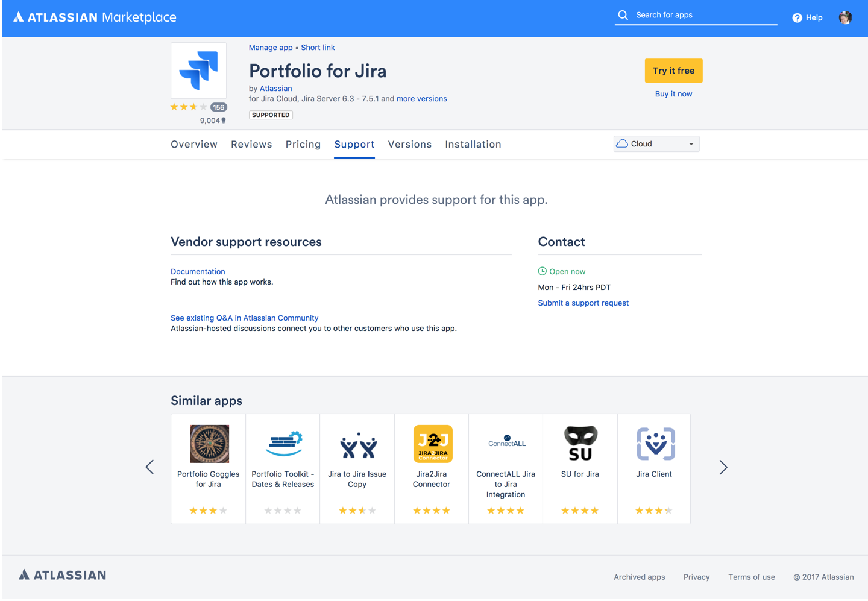
Task: Switch to the Pricing tab
Action: point(303,145)
